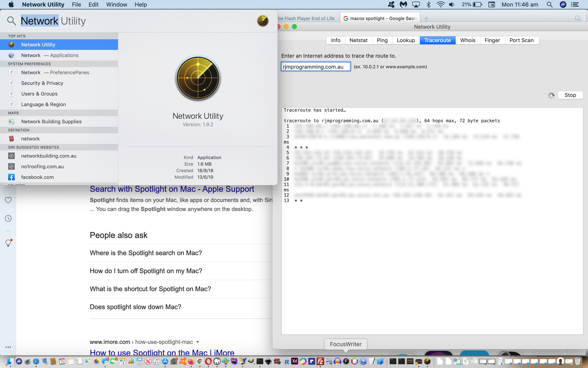Select Network Utility top hit in Spotlight
The height and width of the screenshot is (368, 588).
59,45
